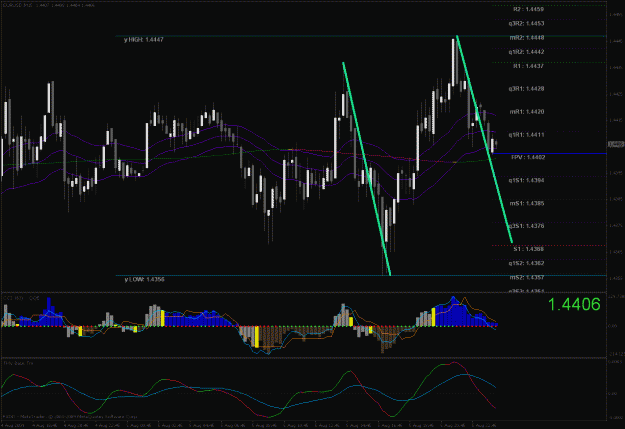Screen dimensions: 625x429
Task: Click the 'q1R1: 1.4411' level label
Action: [x=526, y=135]
